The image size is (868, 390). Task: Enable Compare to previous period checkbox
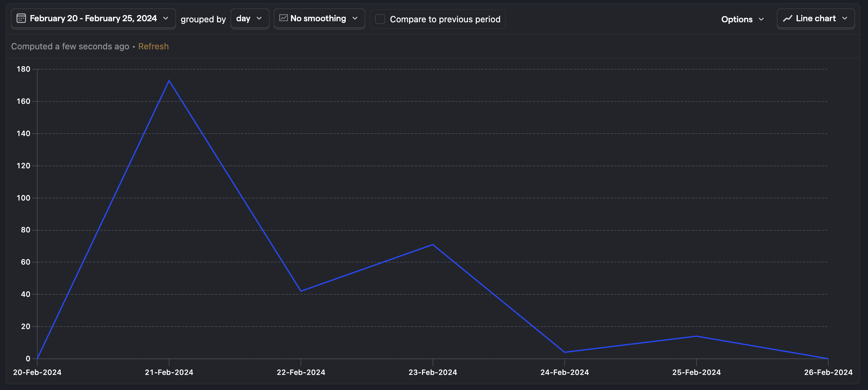click(380, 19)
